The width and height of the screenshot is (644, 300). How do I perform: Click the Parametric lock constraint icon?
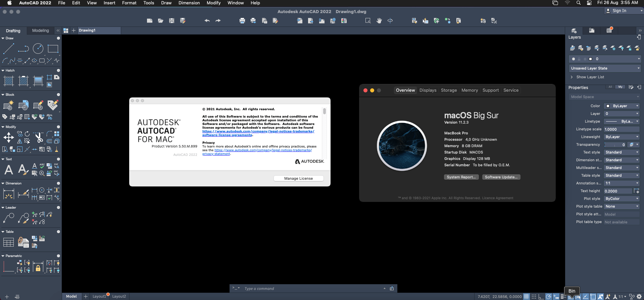[x=38, y=267]
